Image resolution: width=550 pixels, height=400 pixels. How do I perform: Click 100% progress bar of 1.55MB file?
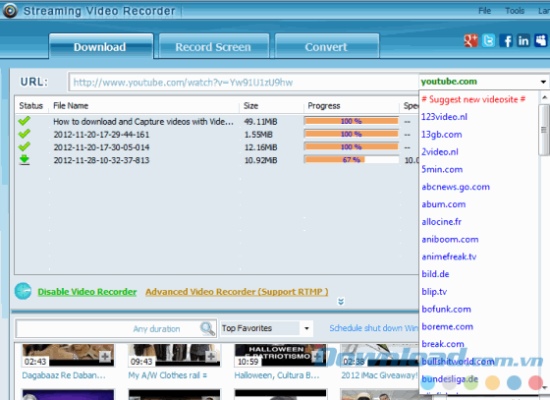(351, 134)
